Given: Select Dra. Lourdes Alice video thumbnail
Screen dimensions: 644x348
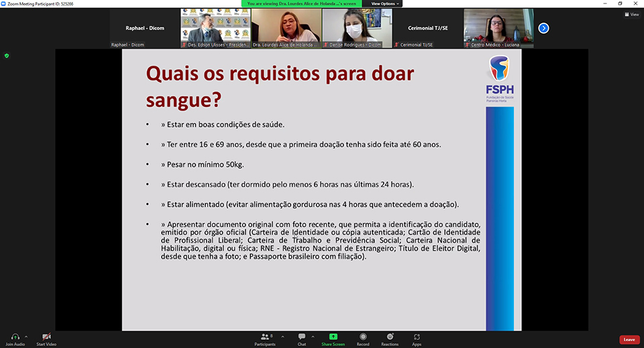Looking at the screenshot, I should pos(286,28).
